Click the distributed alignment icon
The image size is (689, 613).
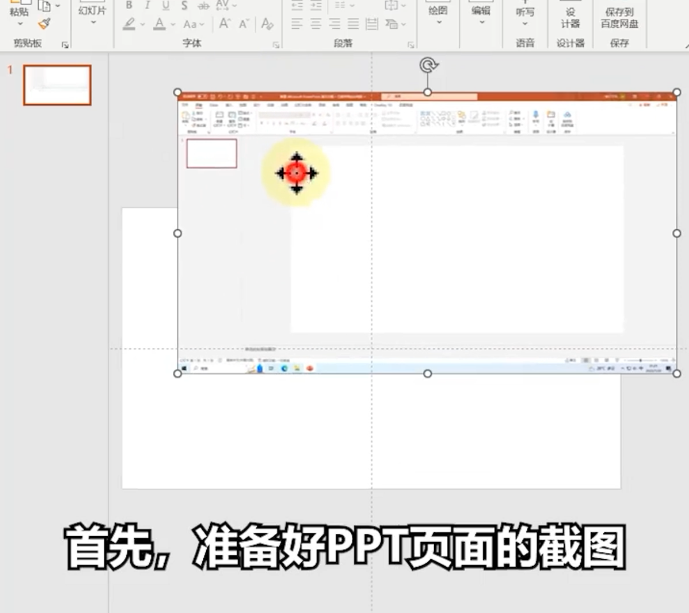[372, 24]
